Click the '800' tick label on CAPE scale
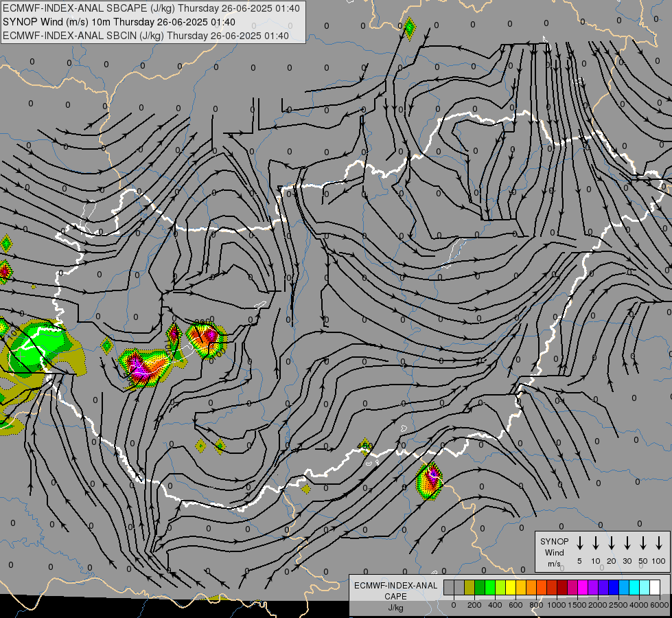672x618 pixels. (536, 605)
